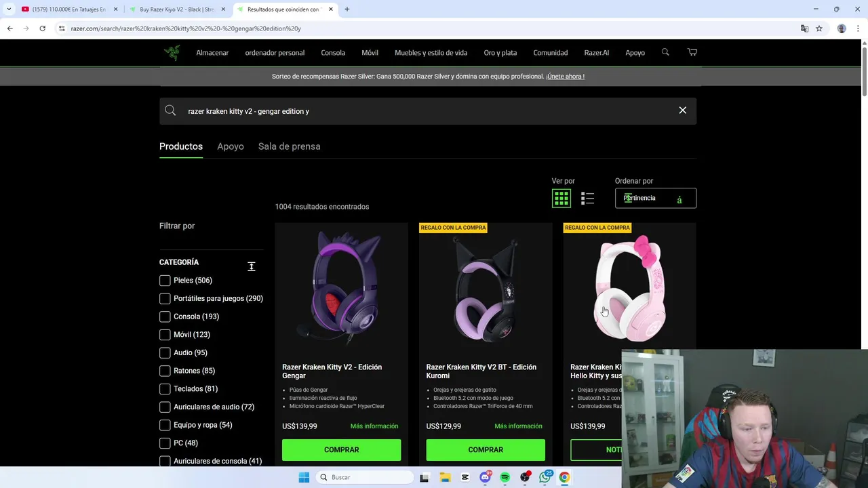
Task: Select the Sala de prensa tab
Action: tap(289, 146)
